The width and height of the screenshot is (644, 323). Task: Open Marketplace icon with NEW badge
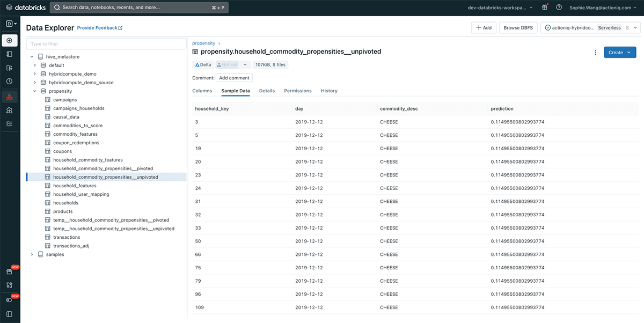(9, 271)
